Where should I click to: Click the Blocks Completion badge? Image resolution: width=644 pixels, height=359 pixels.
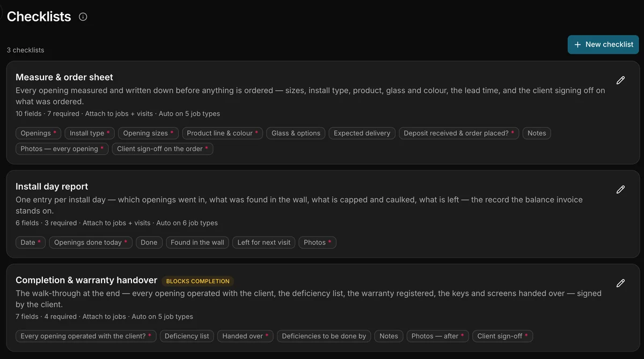(x=198, y=281)
